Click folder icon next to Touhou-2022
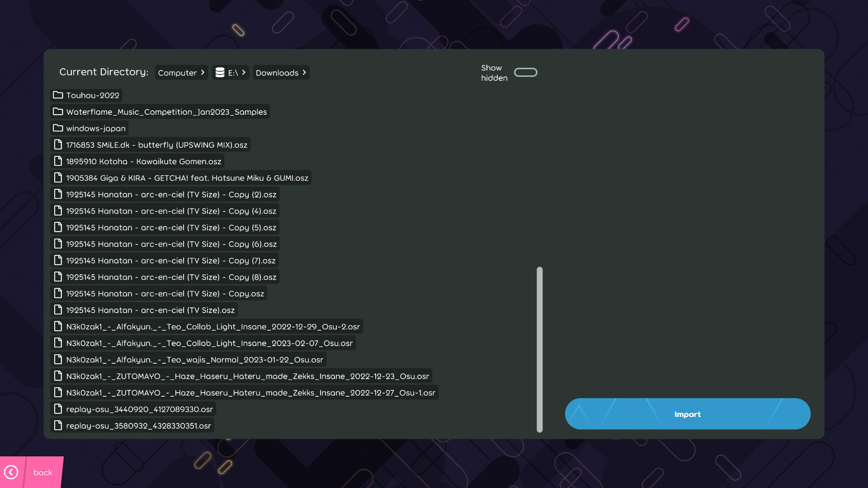This screenshot has height=488, width=868. [x=58, y=95]
